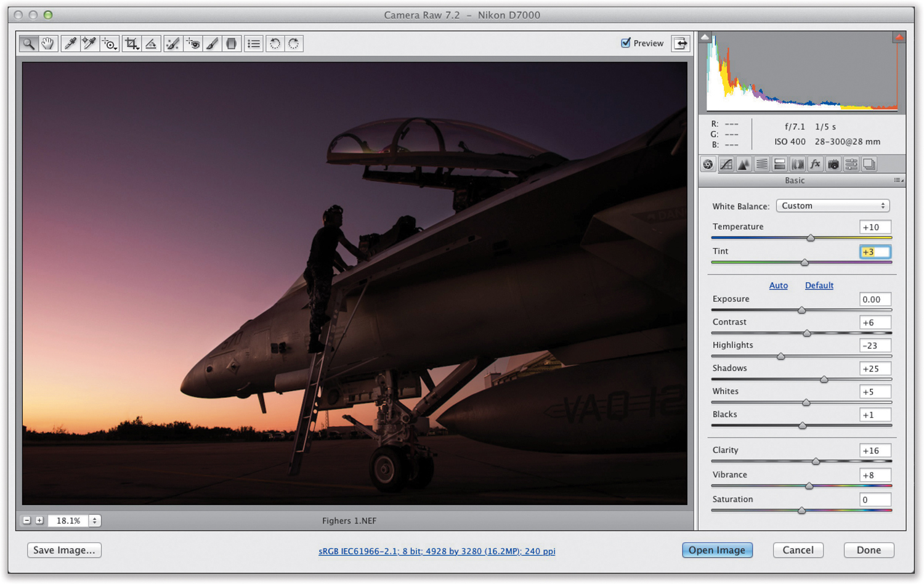Open the White Balance dropdown
The height and width of the screenshot is (584, 924).
[x=833, y=206]
